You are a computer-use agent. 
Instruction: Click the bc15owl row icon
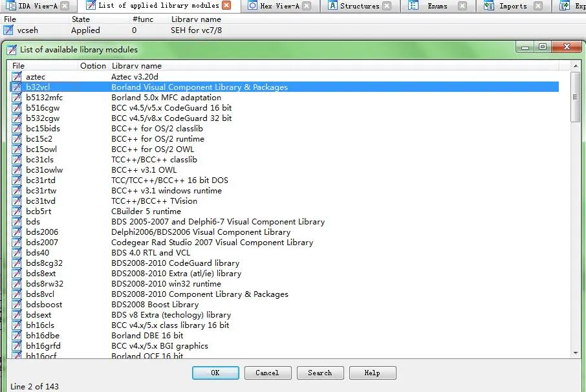16,149
